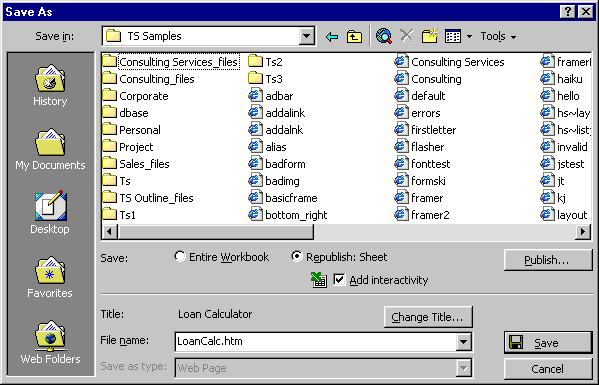Select the Project folder
Image resolution: width=599 pixels, height=385 pixels.
coord(128,147)
